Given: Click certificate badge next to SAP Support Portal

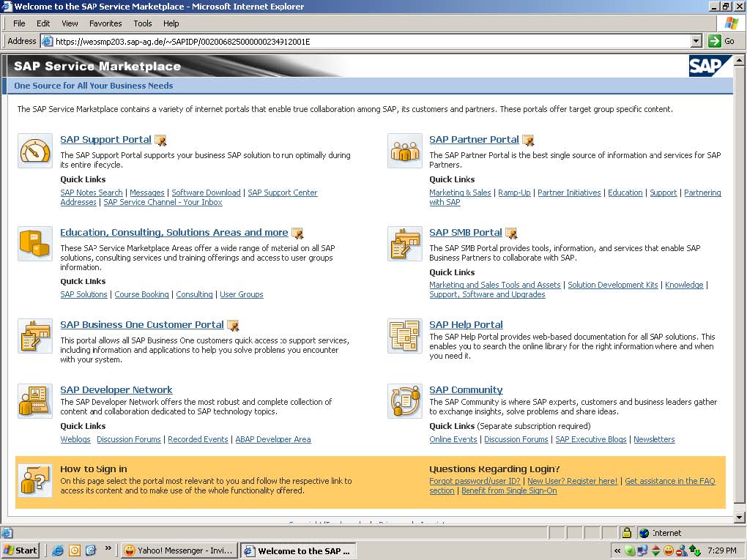Looking at the screenshot, I should pos(161,140).
